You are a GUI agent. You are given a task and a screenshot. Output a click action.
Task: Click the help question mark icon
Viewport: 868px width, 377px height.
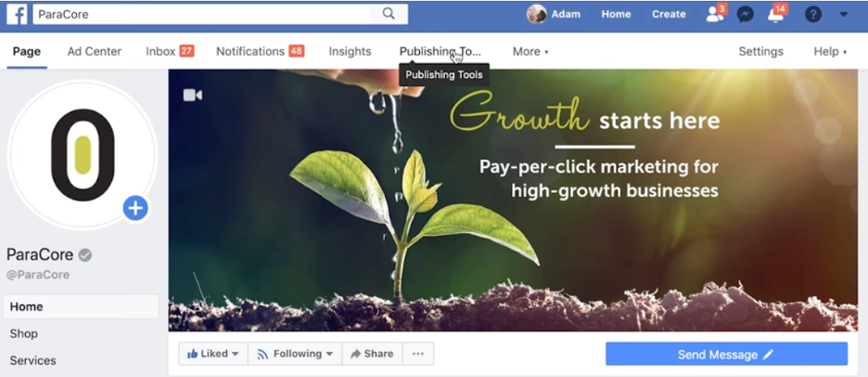coord(812,15)
